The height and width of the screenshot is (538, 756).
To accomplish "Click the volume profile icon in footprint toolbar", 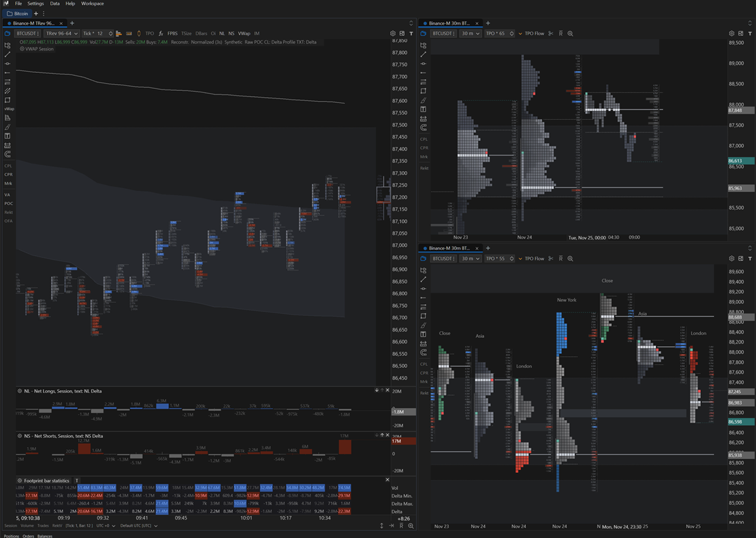I will coord(119,34).
